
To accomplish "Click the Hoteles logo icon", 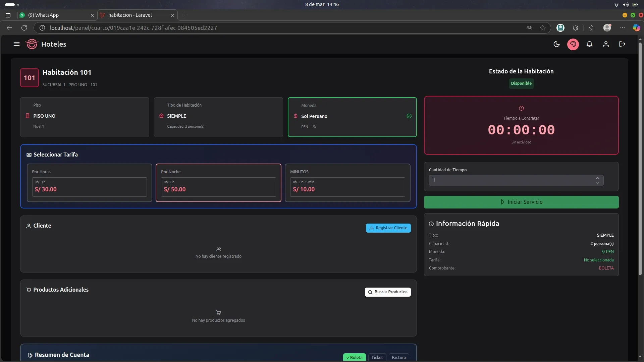I will [32, 44].
